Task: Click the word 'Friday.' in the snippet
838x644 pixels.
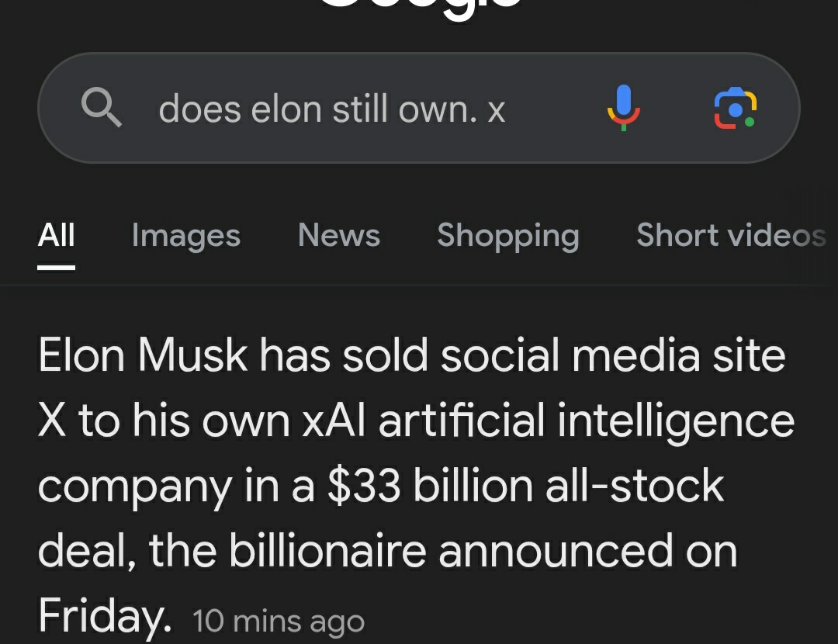Action: pyautogui.click(x=104, y=615)
